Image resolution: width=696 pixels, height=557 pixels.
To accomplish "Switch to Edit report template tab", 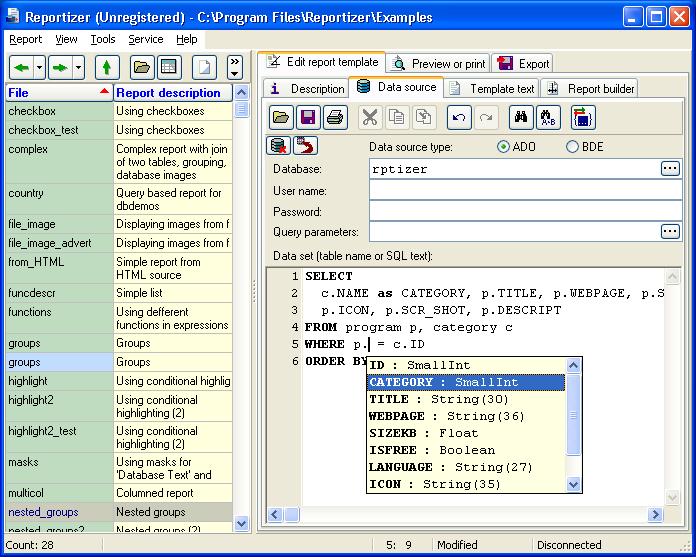I will [322, 62].
